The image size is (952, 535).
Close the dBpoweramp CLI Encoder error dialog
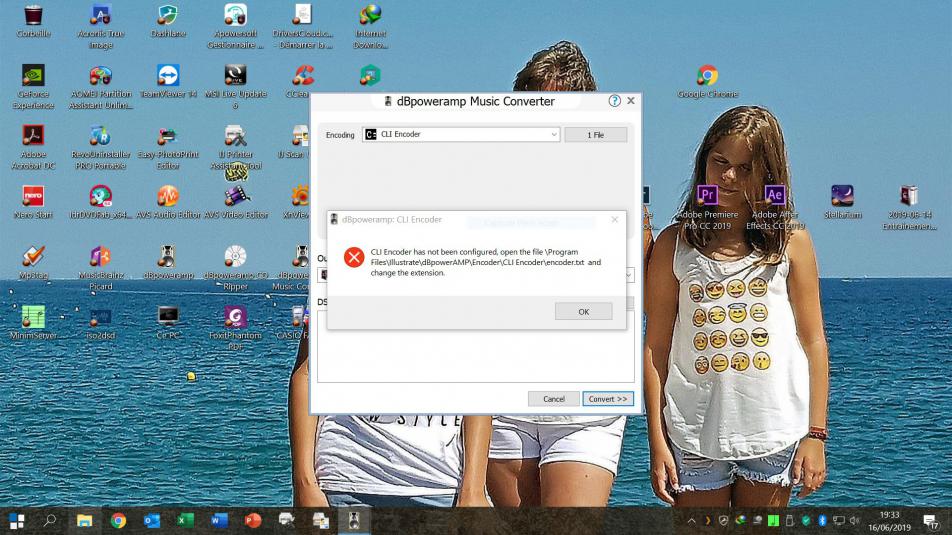(614, 219)
